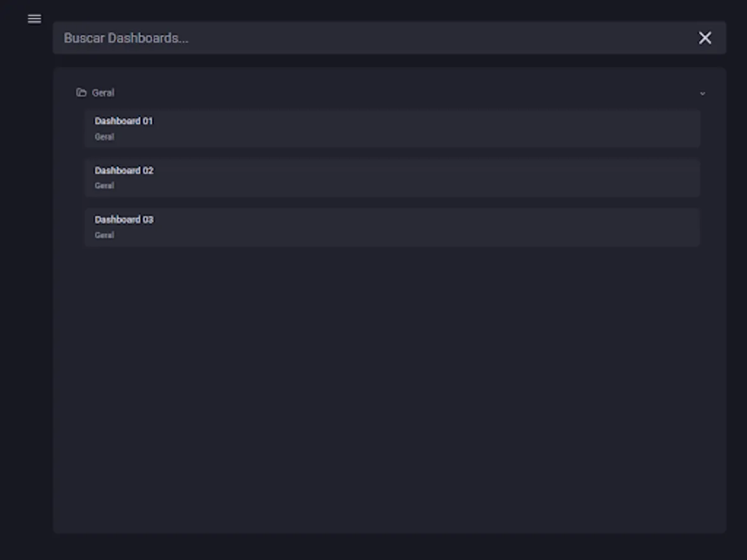Click Geral tag under Dashboard 03
Screen dimensions: 747x560
tap(104, 235)
